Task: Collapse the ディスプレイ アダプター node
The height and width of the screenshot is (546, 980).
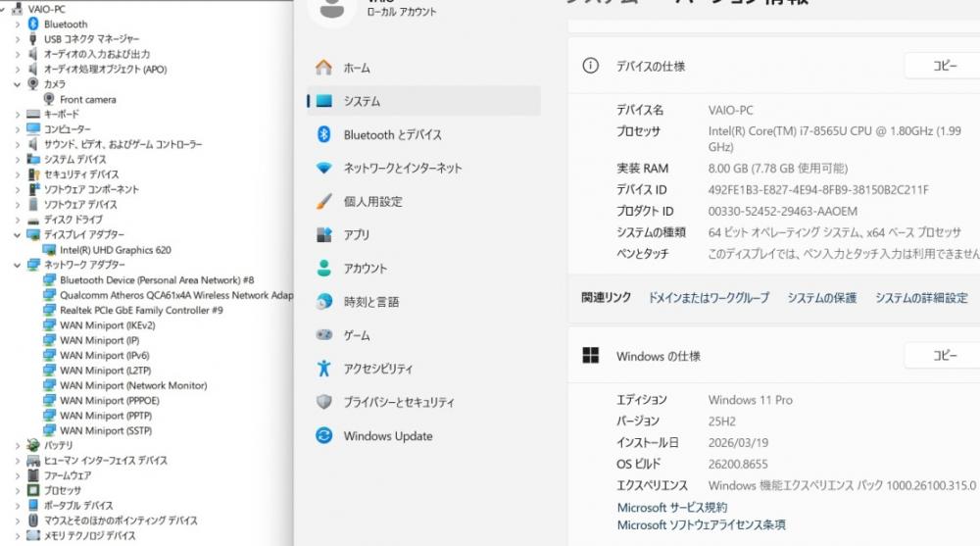Action: click(x=18, y=234)
